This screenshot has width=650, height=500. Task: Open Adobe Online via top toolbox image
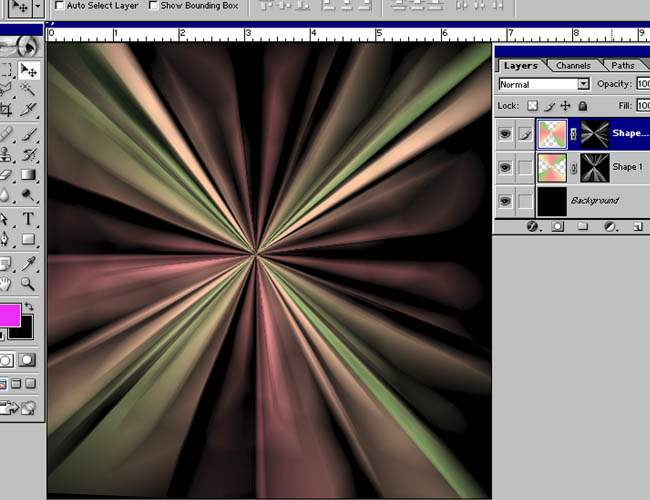click(20, 47)
